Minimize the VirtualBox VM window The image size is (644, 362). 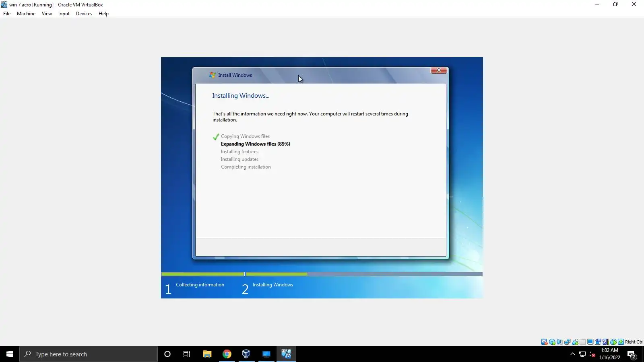click(597, 4)
